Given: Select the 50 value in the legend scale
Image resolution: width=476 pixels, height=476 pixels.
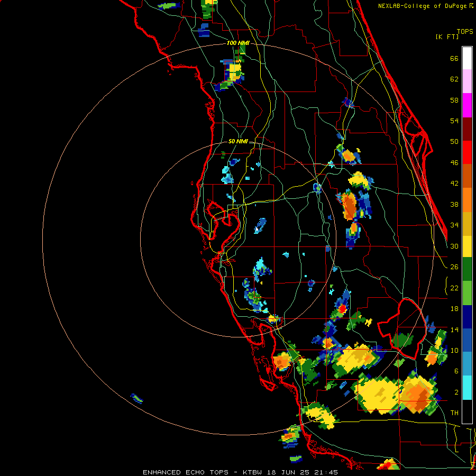Looking at the screenshot, I should (454, 142).
